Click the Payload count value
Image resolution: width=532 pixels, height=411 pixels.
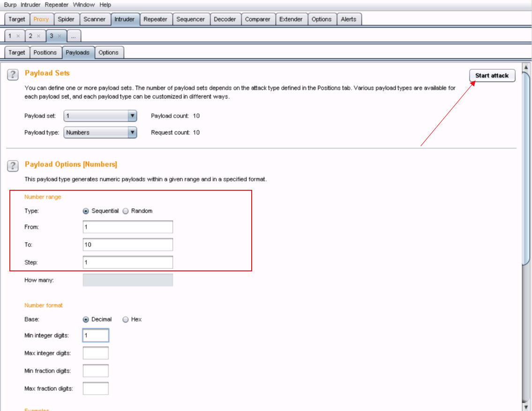click(196, 116)
